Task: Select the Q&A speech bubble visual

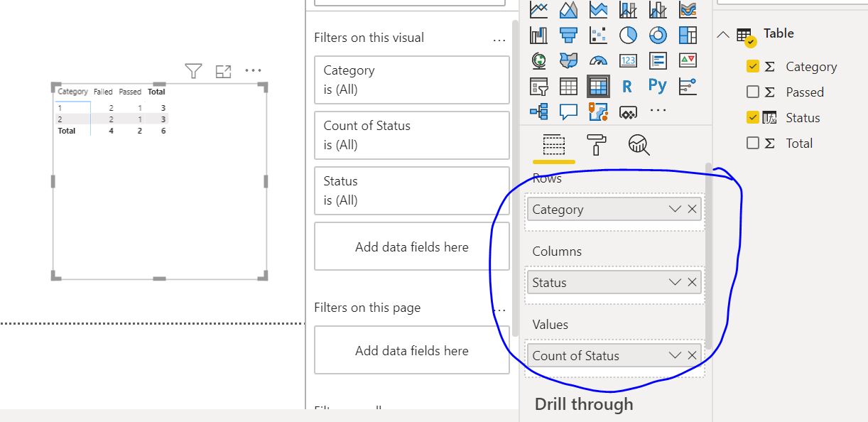Action: click(568, 112)
